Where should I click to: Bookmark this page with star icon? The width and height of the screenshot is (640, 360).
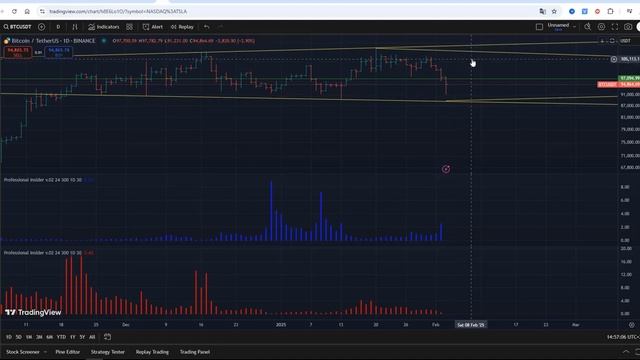click(x=554, y=11)
